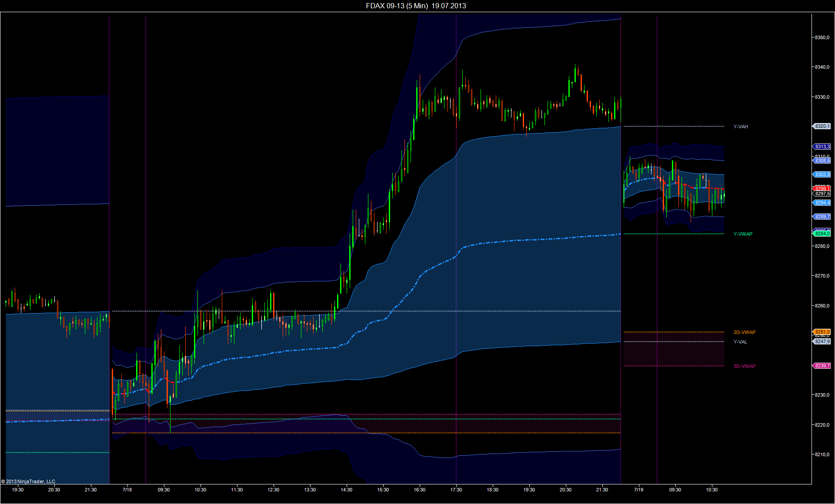The height and width of the screenshot is (504, 835).
Task: Click the "12:30" time axis label
Action: (x=273, y=490)
